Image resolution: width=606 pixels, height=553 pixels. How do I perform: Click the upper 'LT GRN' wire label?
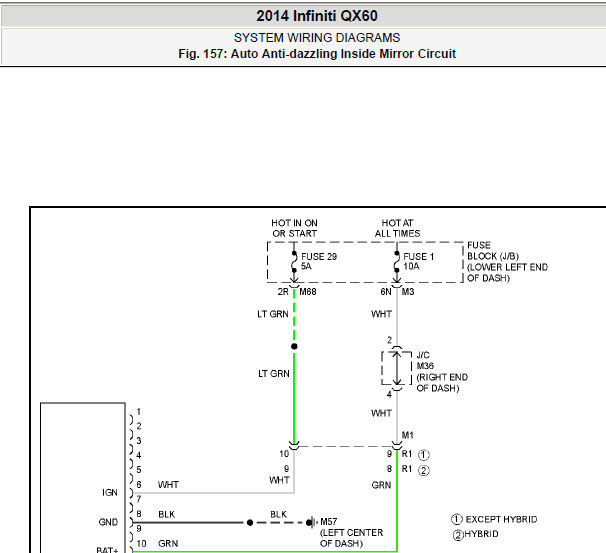click(x=273, y=314)
